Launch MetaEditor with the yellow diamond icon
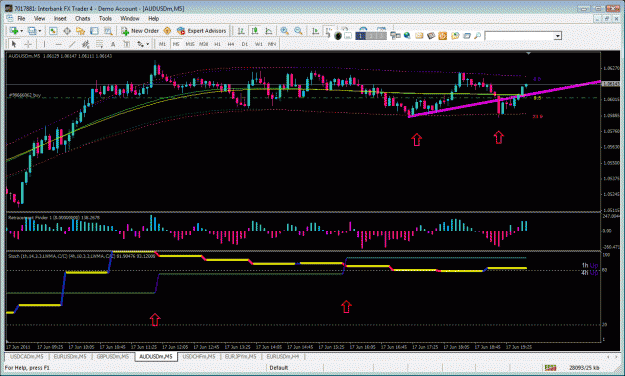Viewport: 625px width, 376px height. 167,31
